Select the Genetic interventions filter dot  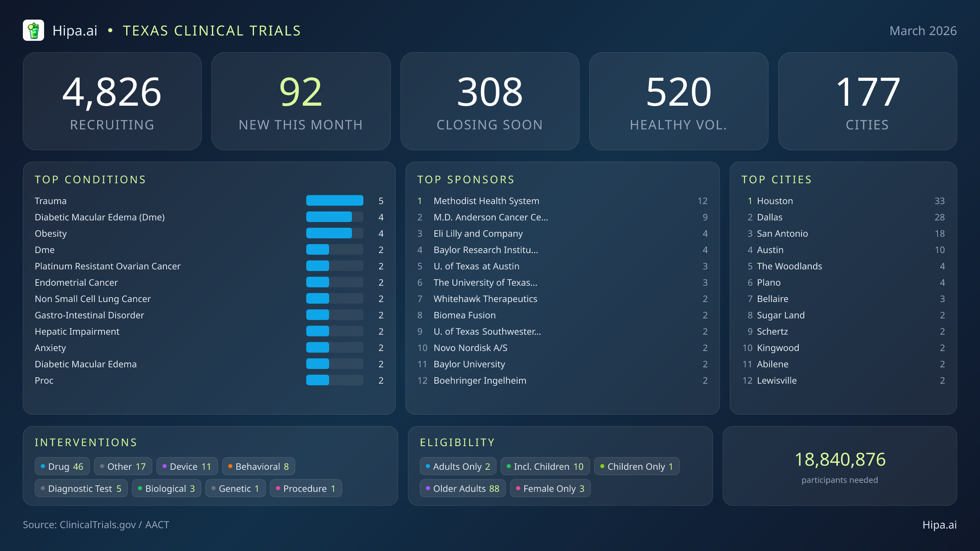click(x=214, y=488)
